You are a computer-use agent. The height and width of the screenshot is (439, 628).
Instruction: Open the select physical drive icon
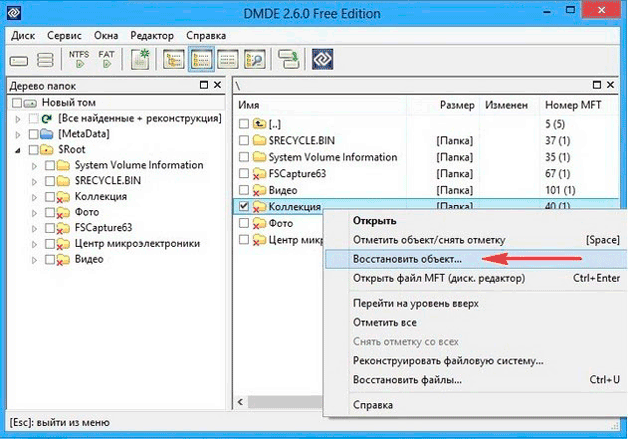point(19,61)
